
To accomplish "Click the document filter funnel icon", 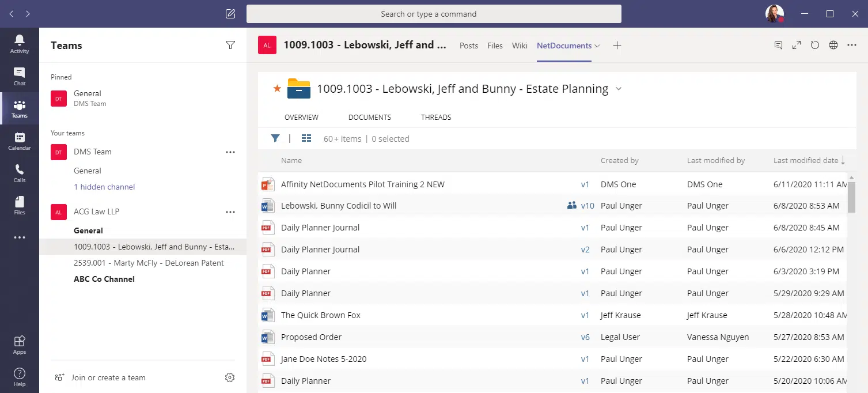I will [x=275, y=138].
